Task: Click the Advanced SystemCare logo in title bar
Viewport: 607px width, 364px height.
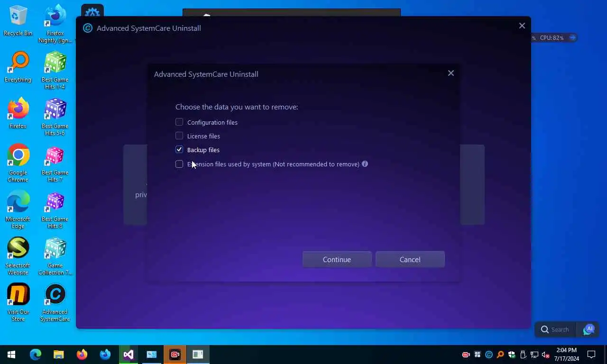Action: coord(87,28)
